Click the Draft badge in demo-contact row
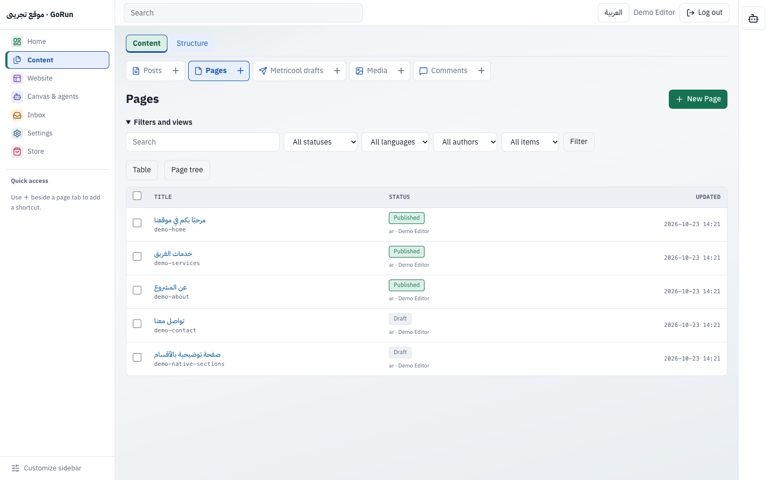 click(x=400, y=319)
